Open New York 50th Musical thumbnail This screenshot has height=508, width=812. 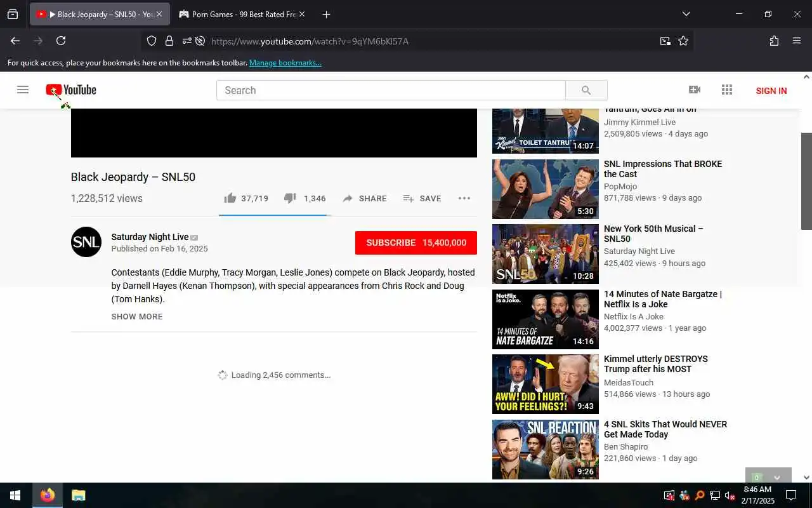pos(546,254)
